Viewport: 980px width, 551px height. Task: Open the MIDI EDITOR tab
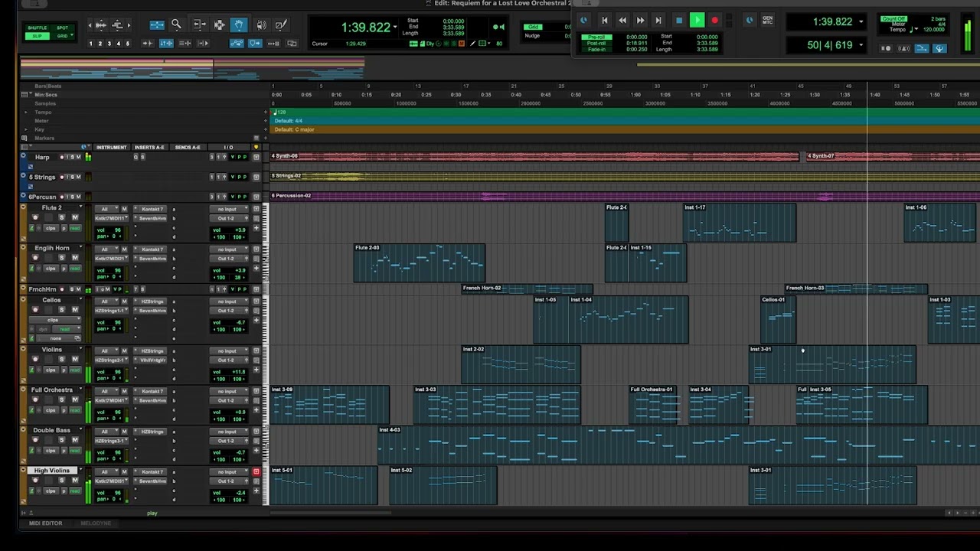point(45,523)
